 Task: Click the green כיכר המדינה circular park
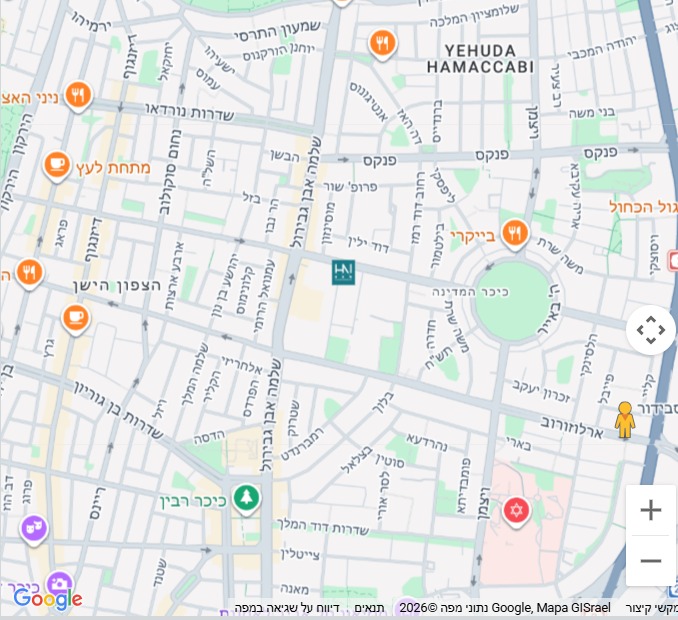(512, 301)
